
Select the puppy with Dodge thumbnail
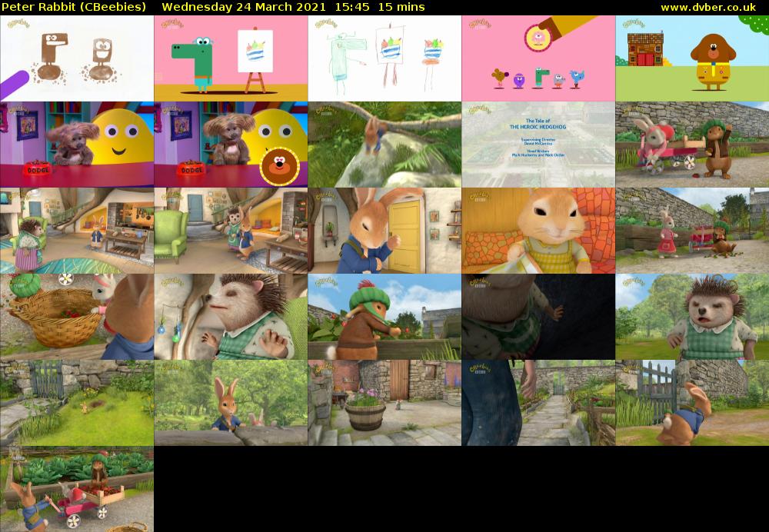77,144
